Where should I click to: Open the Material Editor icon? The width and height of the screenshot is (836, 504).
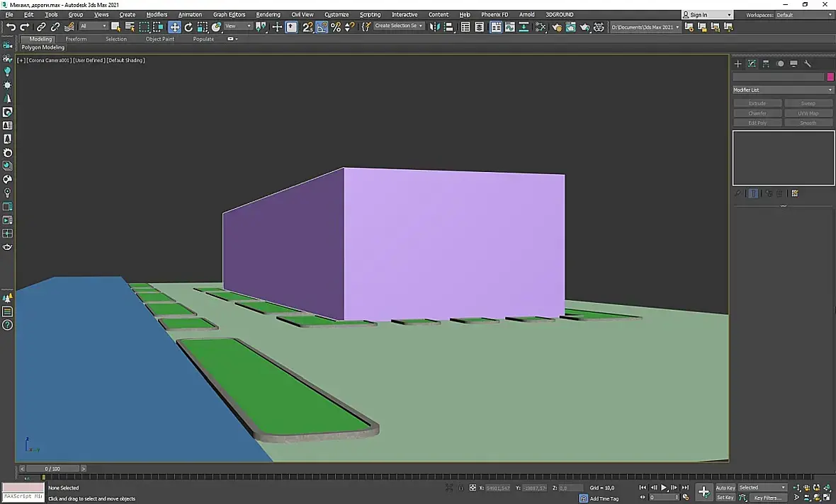[x=541, y=27]
